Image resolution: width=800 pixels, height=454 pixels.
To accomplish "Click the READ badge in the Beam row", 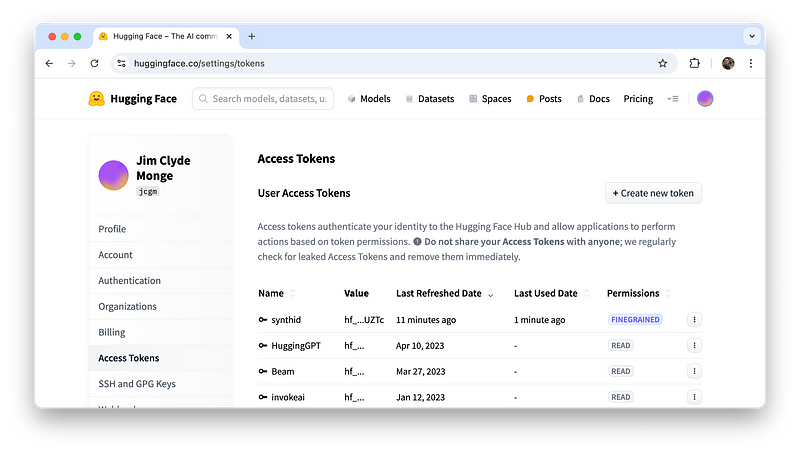I will click(x=620, y=371).
